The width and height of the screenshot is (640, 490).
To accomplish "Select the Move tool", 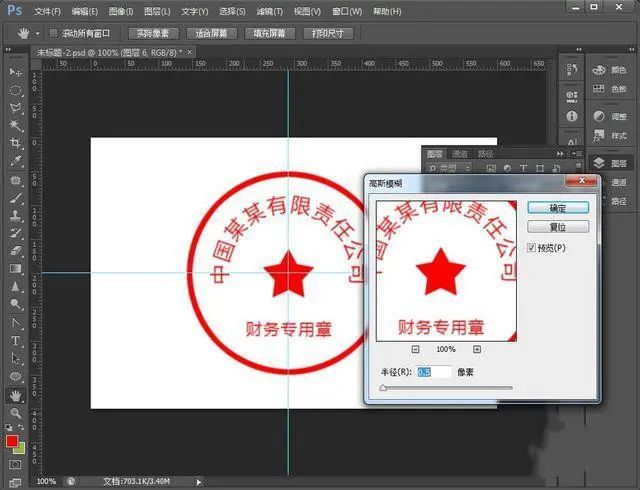I will click(x=15, y=73).
